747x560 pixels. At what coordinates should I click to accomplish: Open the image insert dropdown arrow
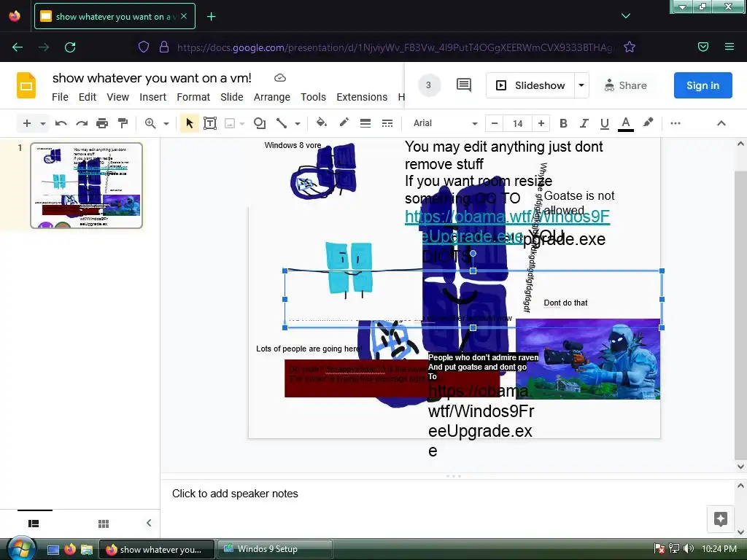(x=242, y=123)
